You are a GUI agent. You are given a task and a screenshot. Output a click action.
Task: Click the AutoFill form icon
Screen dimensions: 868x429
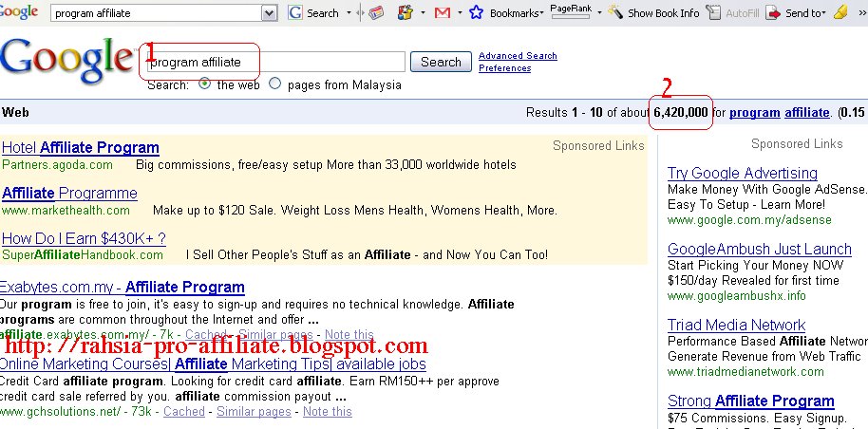tap(714, 12)
